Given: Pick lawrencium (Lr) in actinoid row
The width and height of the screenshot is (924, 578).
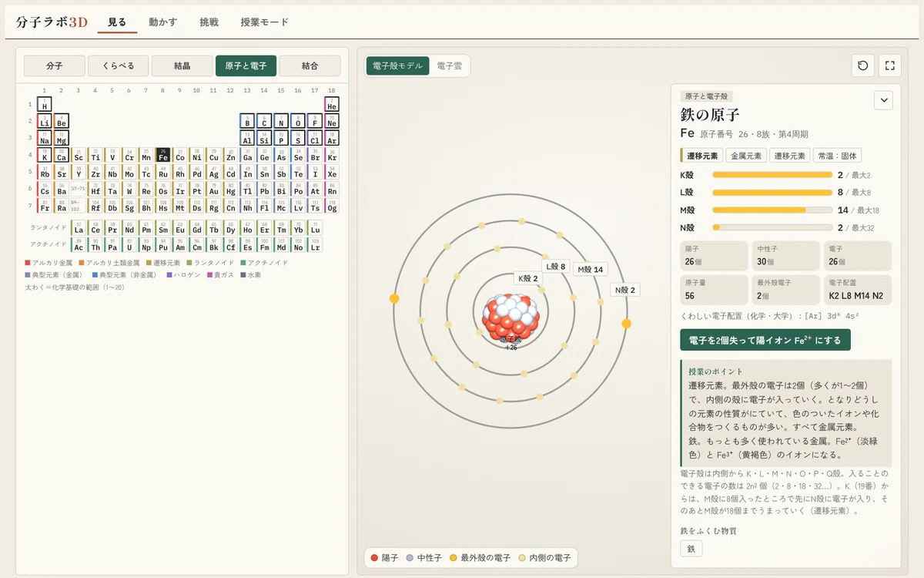Looking at the screenshot, I should pos(315,246).
